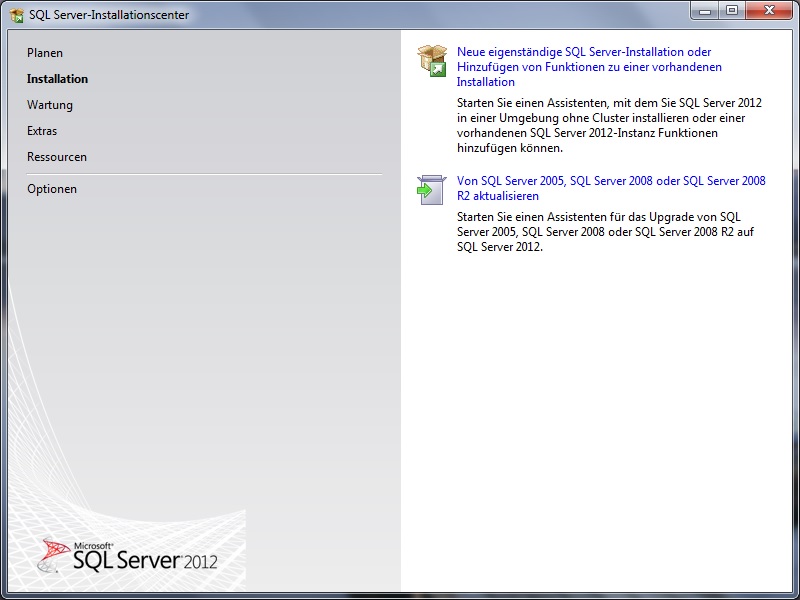
Task: Click the 'SQL Server-Installationscenter' window title
Action: coord(109,15)
